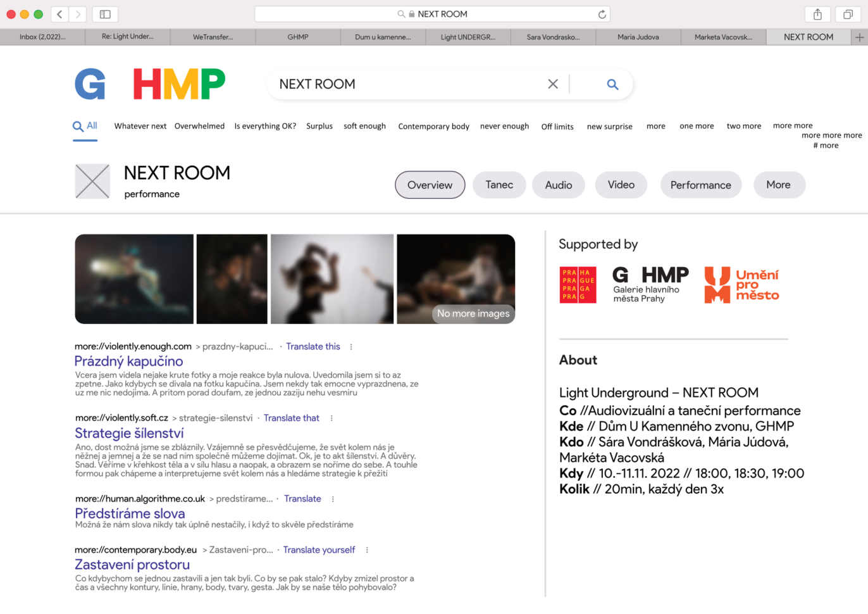Open the options dots next to Translate this

(351, 347)
